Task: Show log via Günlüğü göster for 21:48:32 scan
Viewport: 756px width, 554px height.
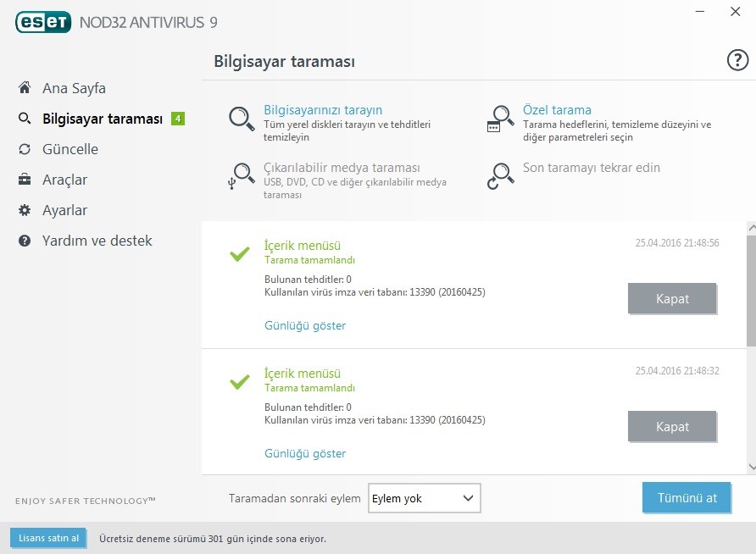Action: [x=305, y=453]
